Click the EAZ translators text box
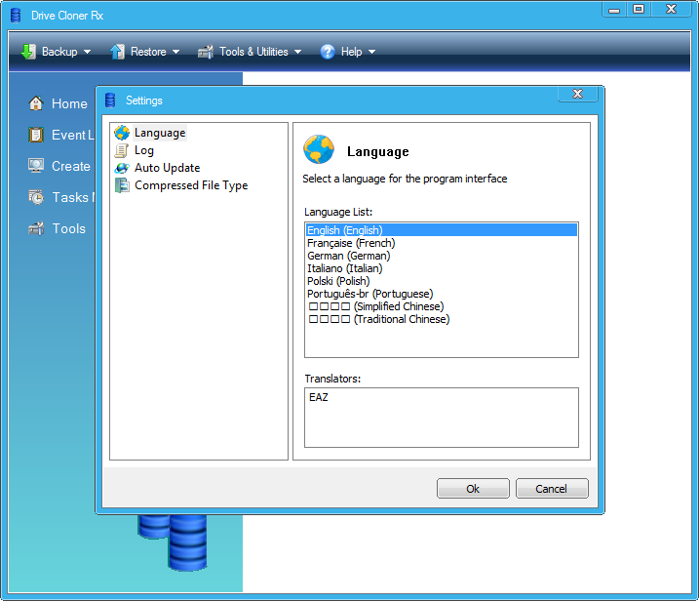This screenshot has width=700, height=602. [x=442, y=418]
